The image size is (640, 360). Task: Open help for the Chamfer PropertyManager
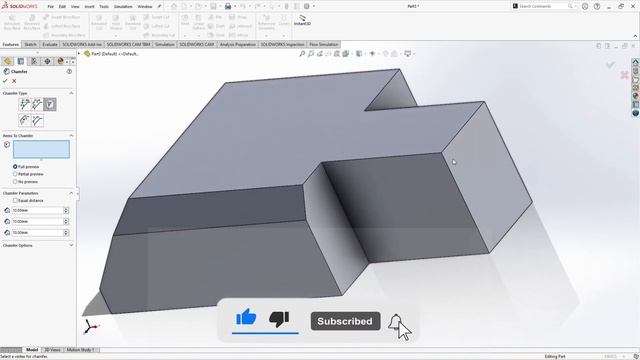(69, 71)
